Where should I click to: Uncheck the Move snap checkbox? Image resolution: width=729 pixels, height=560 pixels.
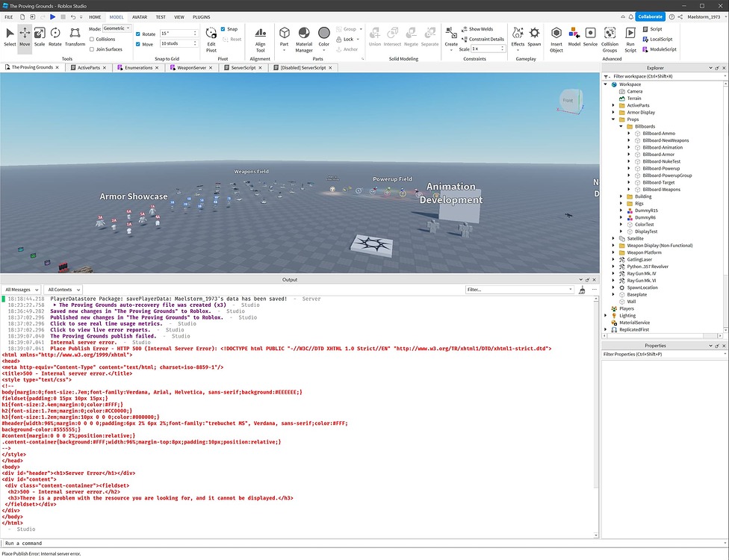(138, 44)
